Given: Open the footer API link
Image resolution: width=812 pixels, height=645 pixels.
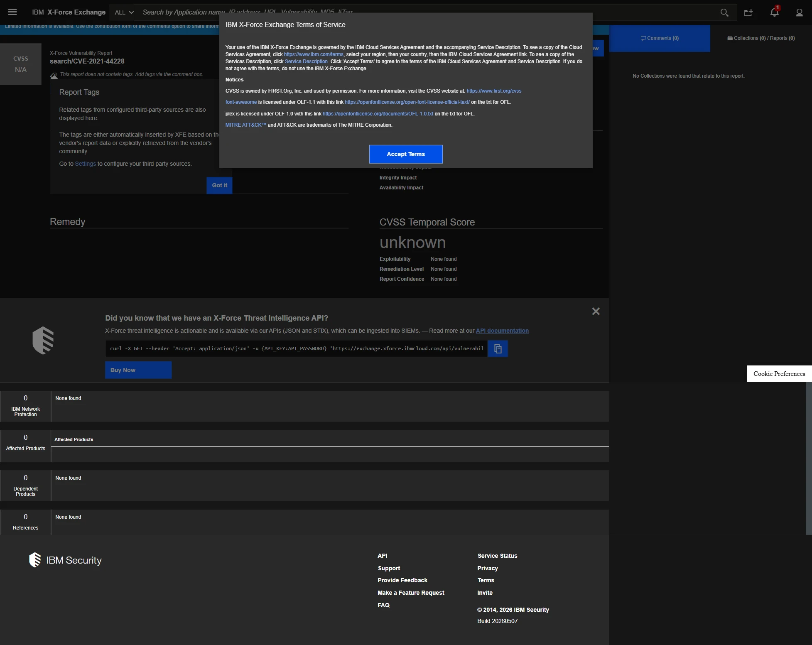Looking at the screenshot, I should [x=382, y=556].
